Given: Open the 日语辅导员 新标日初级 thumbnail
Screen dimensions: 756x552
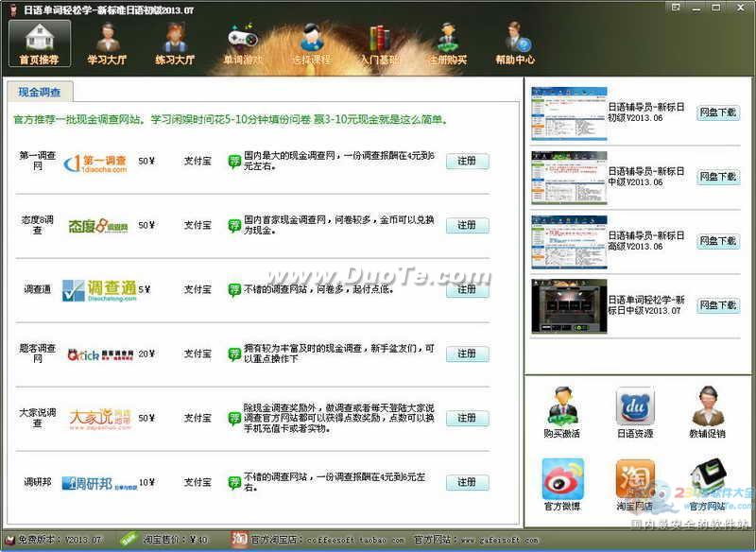Looking at the screenshot, I should [x=569, y=113].
